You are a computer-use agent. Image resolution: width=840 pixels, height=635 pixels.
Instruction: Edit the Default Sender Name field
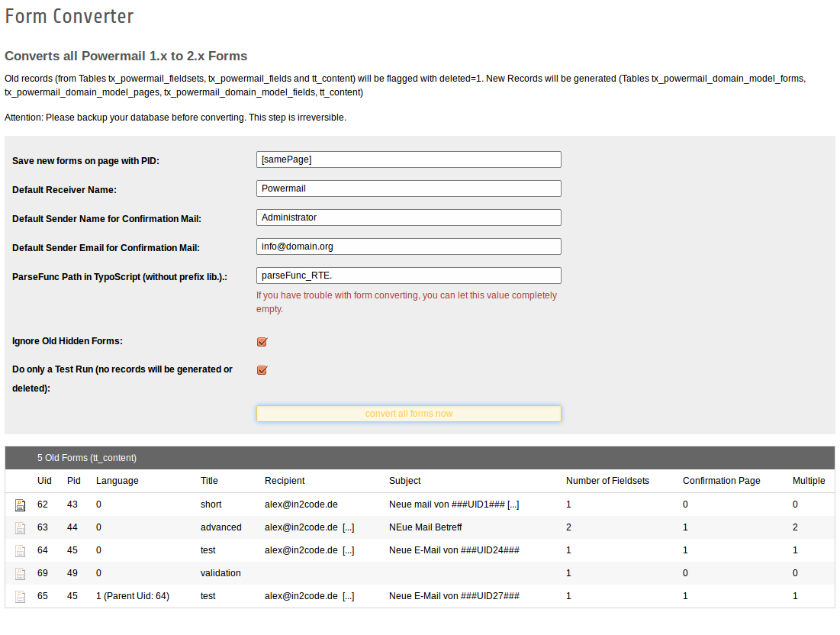(x=409, y=218)
